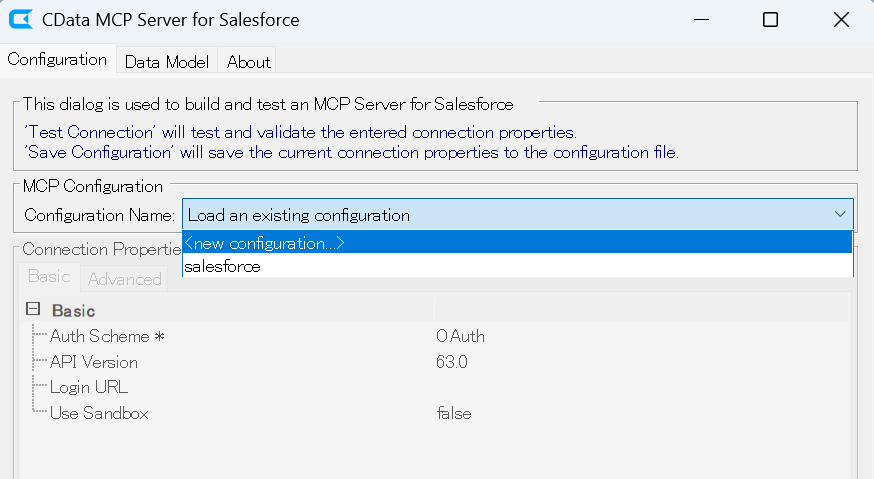
Task: Click the Load an existing configuration combo box
Action: [x=517, y=215]
